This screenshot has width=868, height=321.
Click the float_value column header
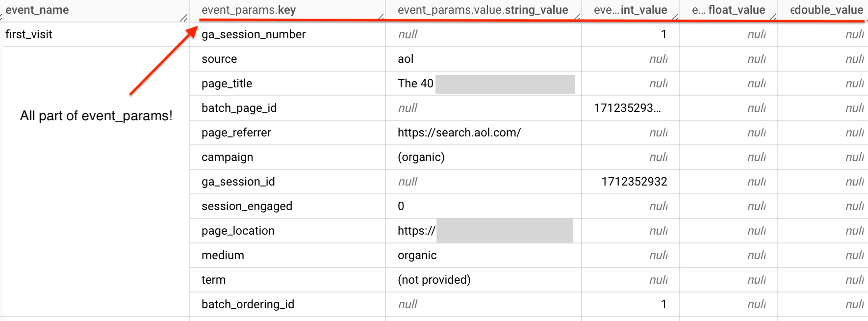(728, 10)
